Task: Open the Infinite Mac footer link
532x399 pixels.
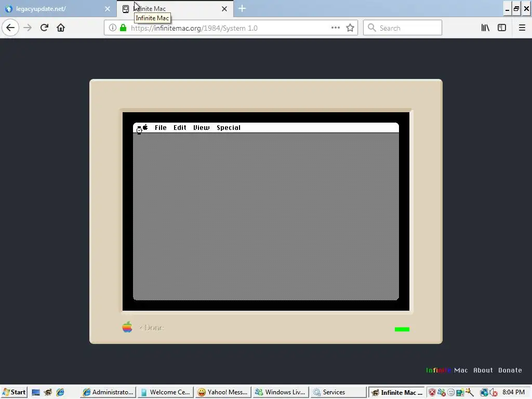Action: coord(447,370)
